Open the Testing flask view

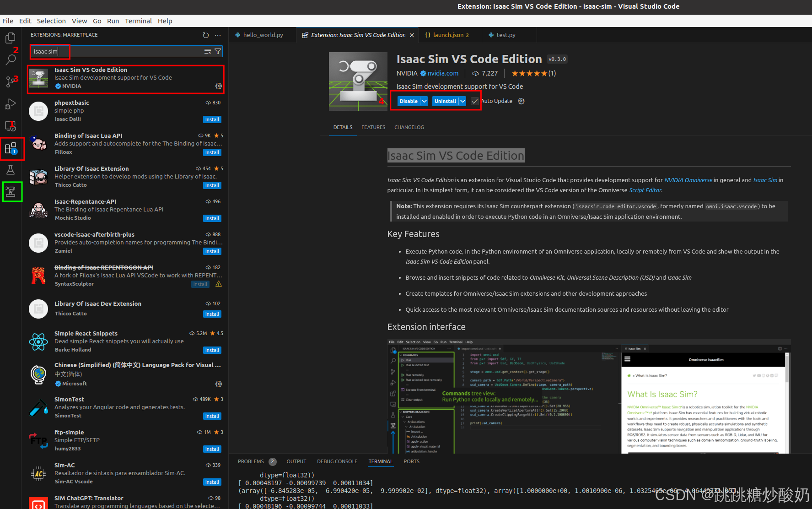coord(10,170)
